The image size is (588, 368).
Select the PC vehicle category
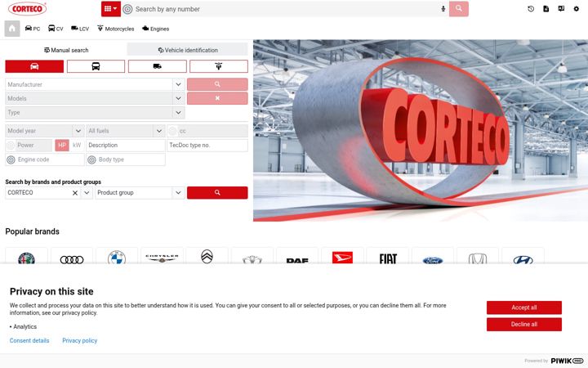(32, 29)
